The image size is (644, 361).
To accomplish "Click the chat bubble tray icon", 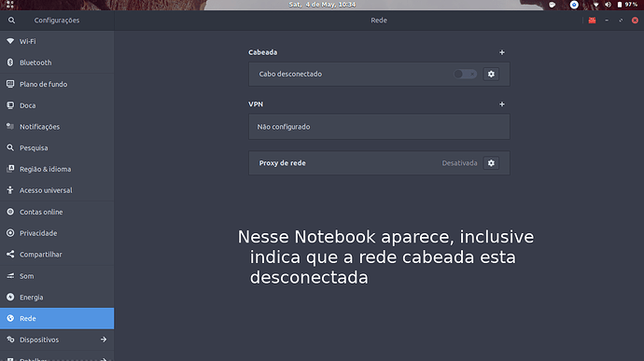I will (553, 5).
